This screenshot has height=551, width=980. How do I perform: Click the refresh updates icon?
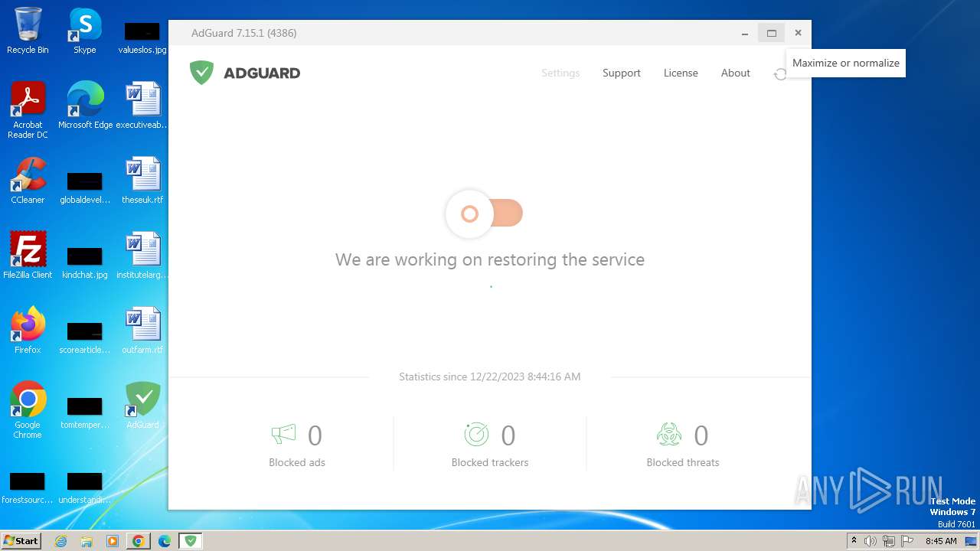point(779,74)
